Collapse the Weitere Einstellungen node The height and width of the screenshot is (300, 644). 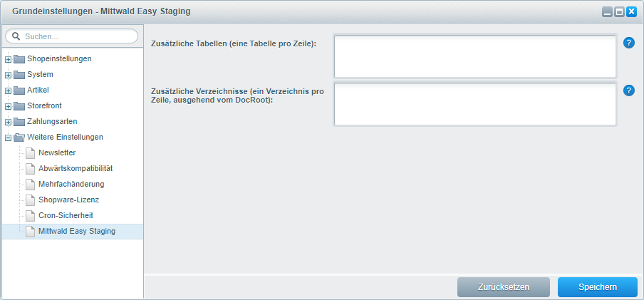coord(9,138)
